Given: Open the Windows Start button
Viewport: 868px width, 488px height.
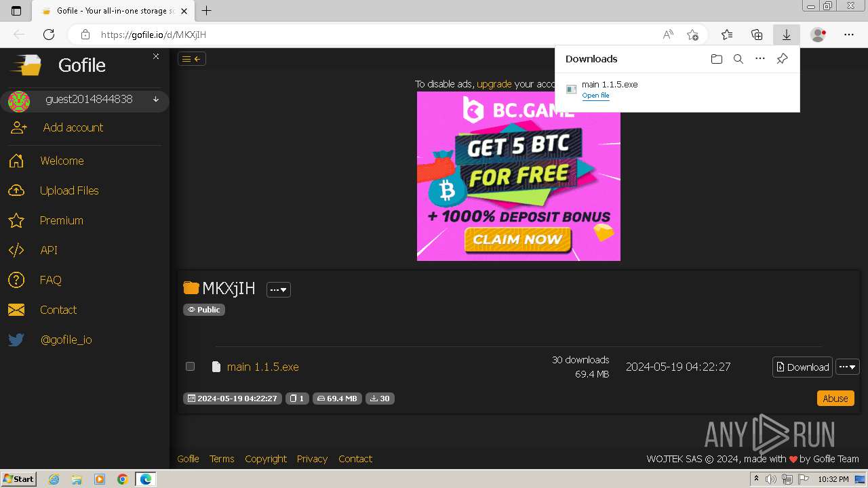Looking at the screenshot, I should point(18,479).
